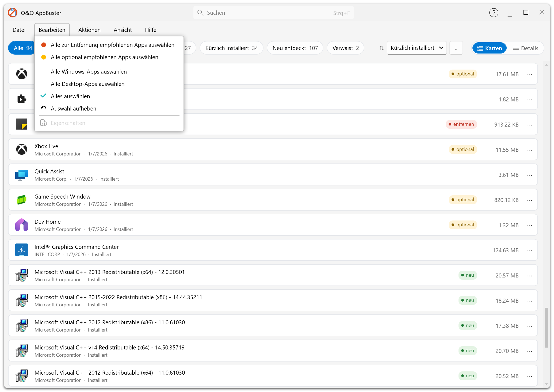Open more options for Visual C++ 2013 x64
Image resolution: width=554 pixels, height=392 pixels.
pos(529,276)
